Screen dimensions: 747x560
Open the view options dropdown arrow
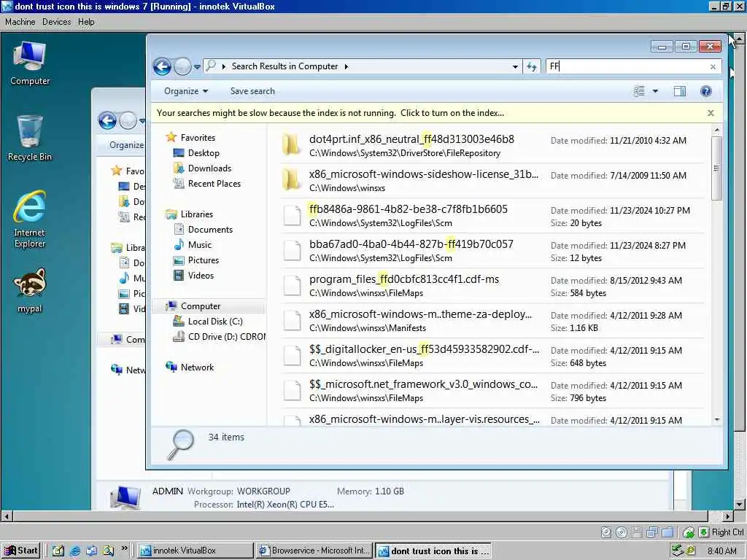tap(655, 91)
